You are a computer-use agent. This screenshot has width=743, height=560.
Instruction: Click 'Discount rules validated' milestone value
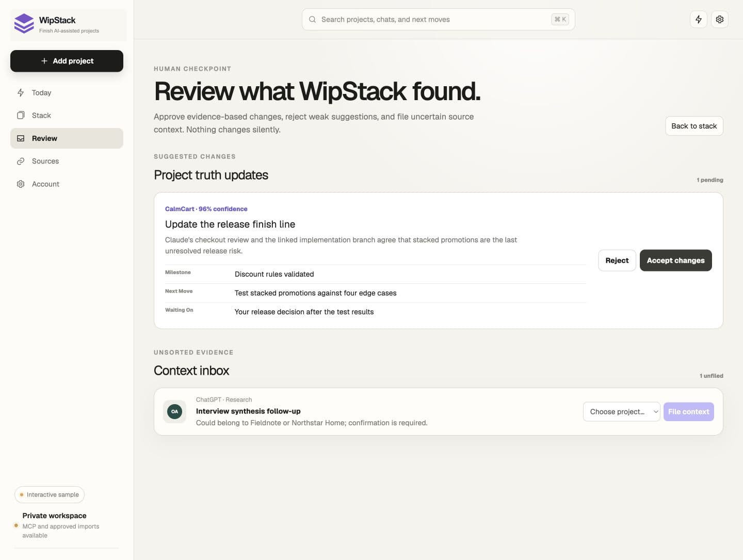point(274,274)
